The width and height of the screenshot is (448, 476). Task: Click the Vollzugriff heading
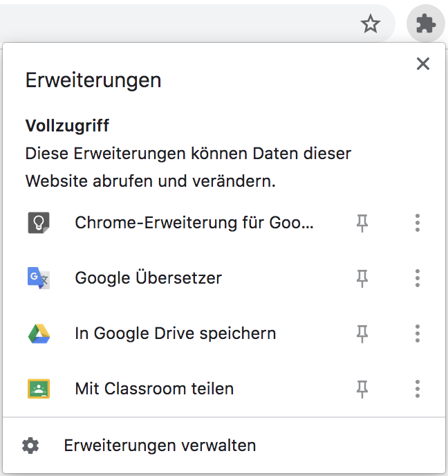pyautogui.click(x=67, y=126)
